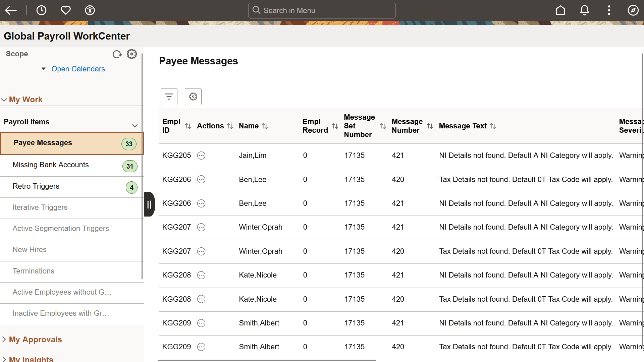
Task: Open the Favorites heart icon
Action: coord(65,10)
